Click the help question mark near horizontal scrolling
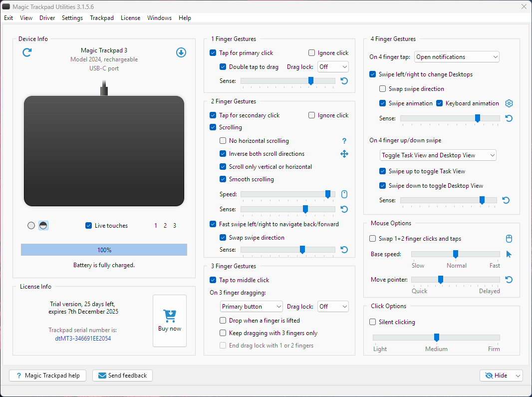The height and width of the screenshot is (397, 532). (344, 141)
